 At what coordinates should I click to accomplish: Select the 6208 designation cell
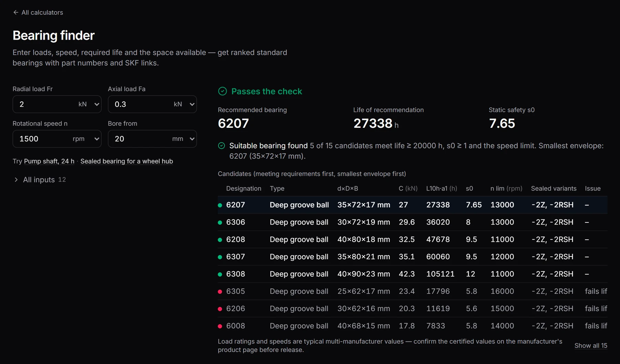click(236, 239)
